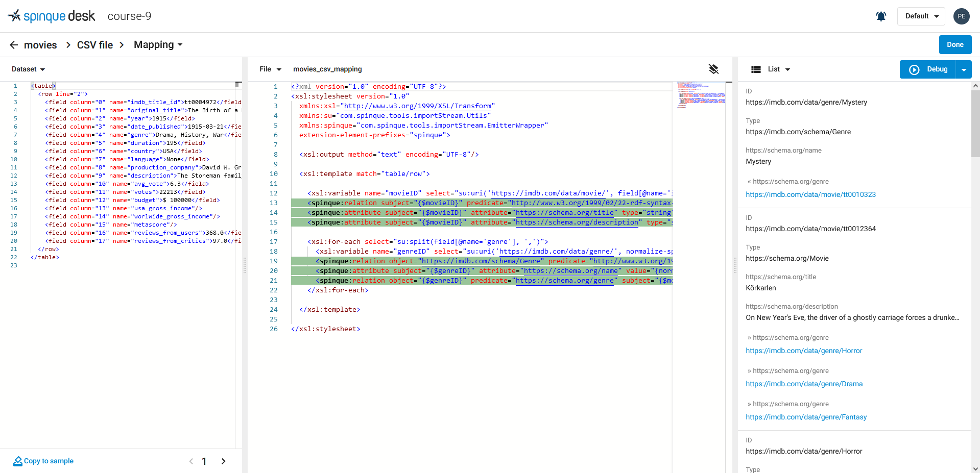
Task: Go back with the left arrow
Action: [14, 45]
